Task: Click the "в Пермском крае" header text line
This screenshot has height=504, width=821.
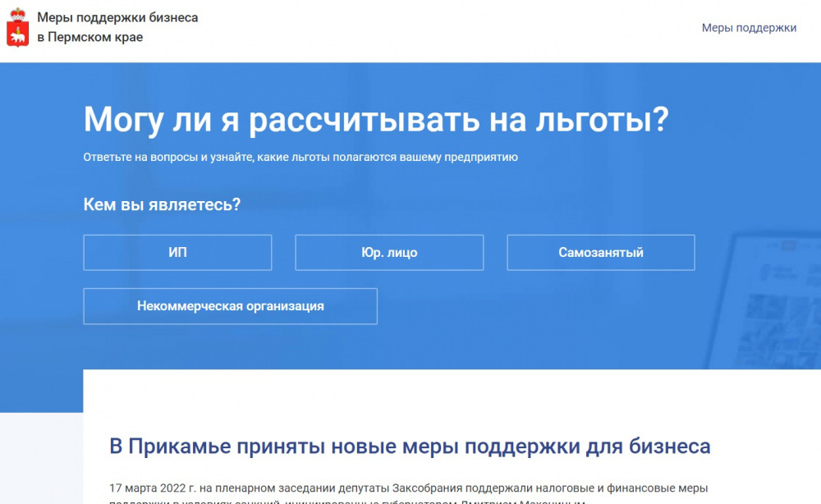Action: click(x=89, y=38)
